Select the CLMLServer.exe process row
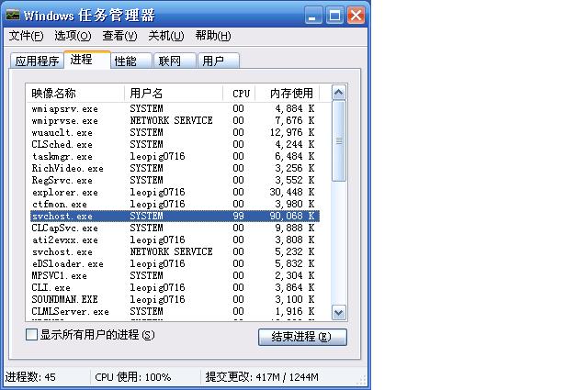 click(175, 312)
